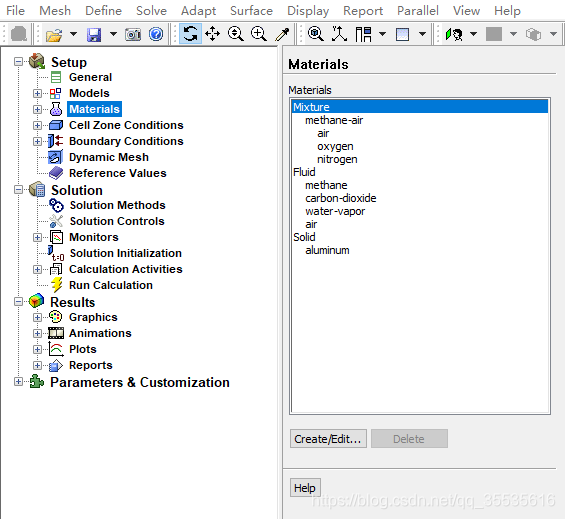Select the zoom in/out magnifier tool
Screen dimensions: 565x519
(236, 34)
